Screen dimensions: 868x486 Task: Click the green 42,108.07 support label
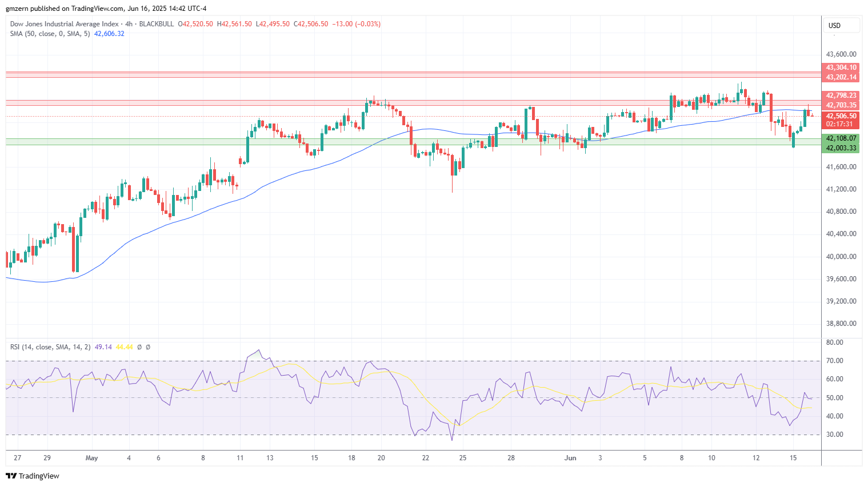[x=841, y=138]
